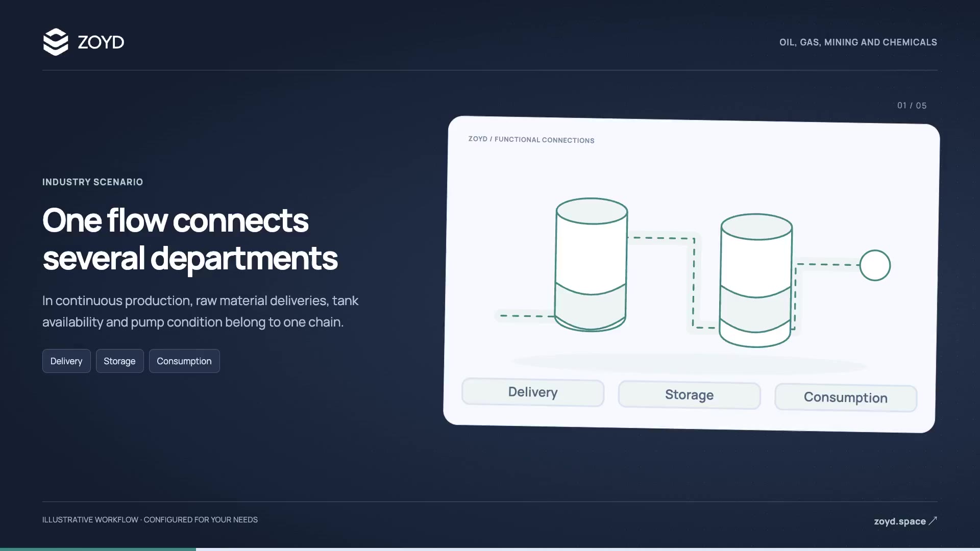Click the headline 'One flow connects several departments'
This screenshot has height=551, width=980.
tap(190, 239)
